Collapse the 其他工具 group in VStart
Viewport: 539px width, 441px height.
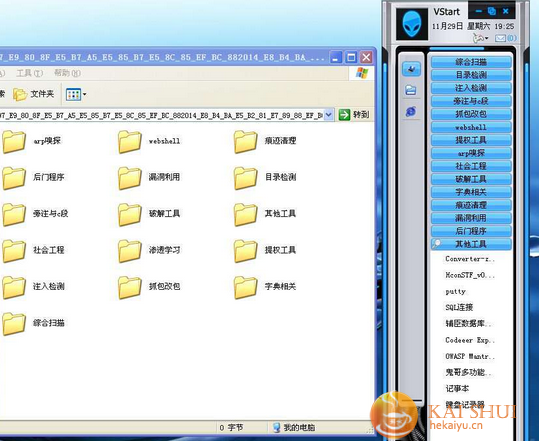(x=471, y=244)
